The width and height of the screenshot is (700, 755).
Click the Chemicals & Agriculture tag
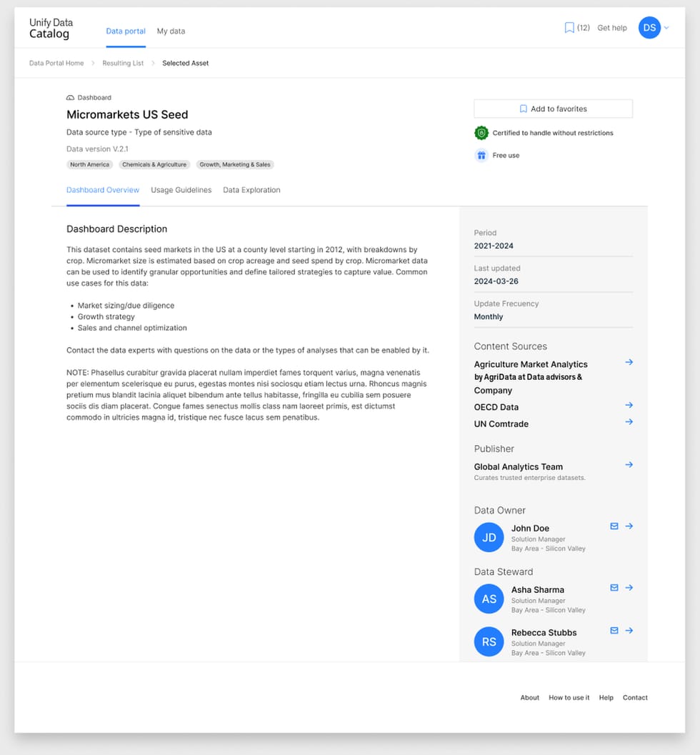[154, 165]
